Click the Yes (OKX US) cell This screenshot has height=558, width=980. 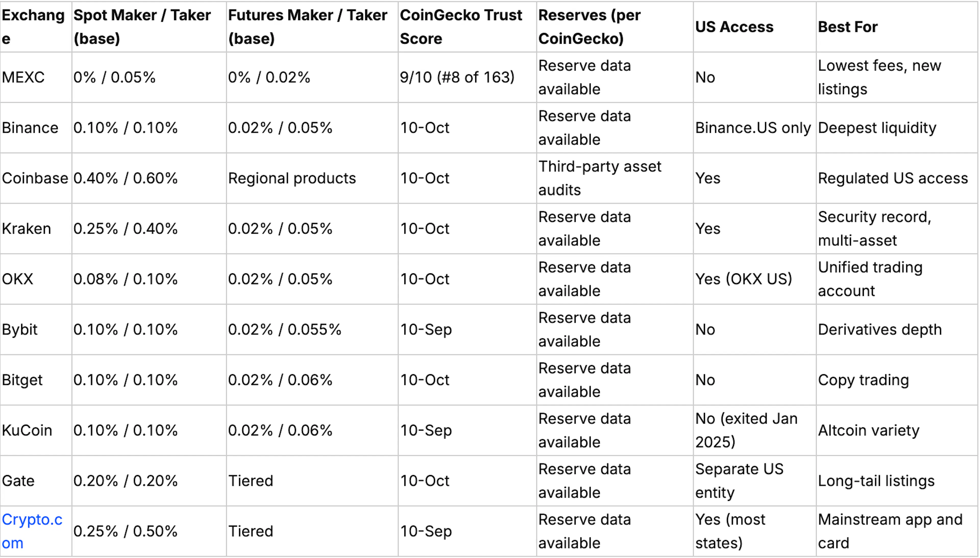[x=743, y=279]
